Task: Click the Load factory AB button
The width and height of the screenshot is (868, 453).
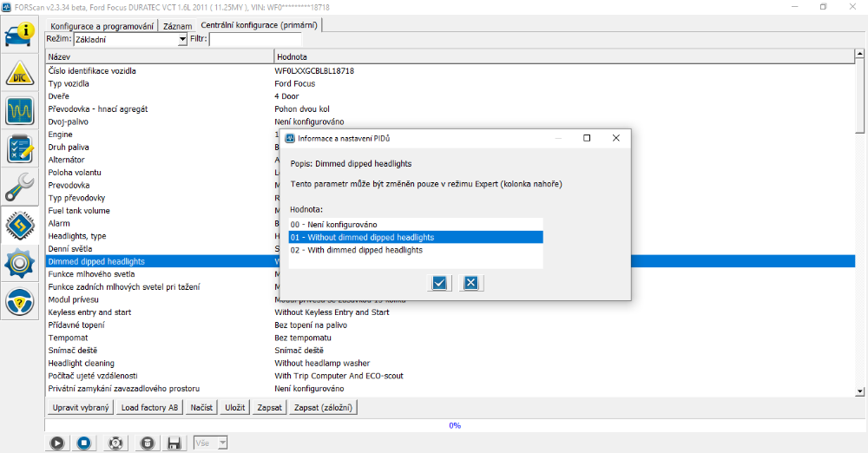Action: pos(149,408)
